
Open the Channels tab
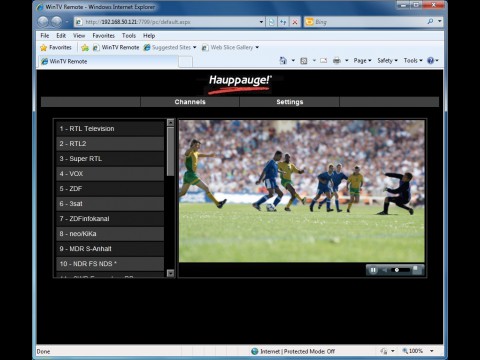tap(190, 102)
